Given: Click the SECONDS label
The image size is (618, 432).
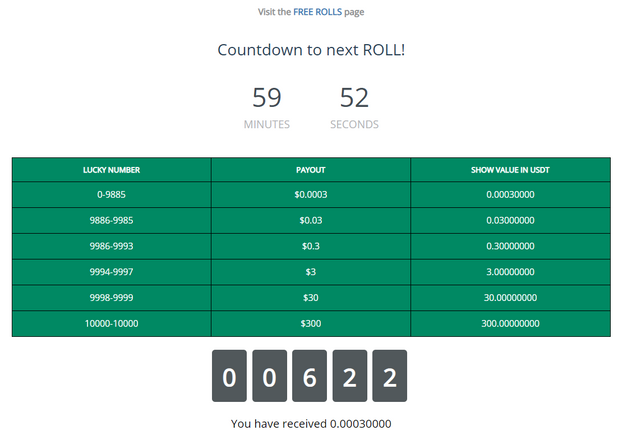Looking at the screenshot, I should pos(354,125).
